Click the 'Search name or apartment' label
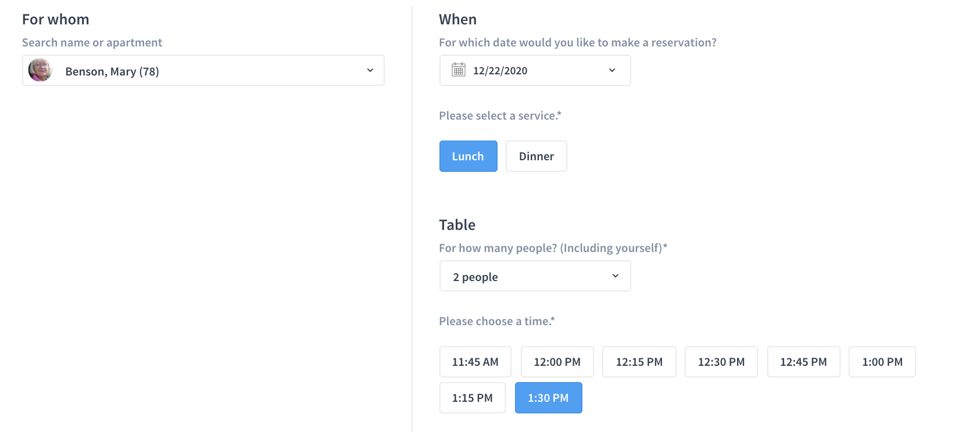The height and width of the screenshot is (432, 980). [92, 42]
